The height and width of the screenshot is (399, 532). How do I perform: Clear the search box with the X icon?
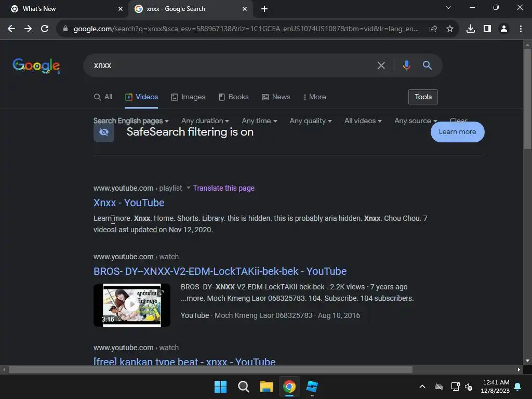[381, 65]
